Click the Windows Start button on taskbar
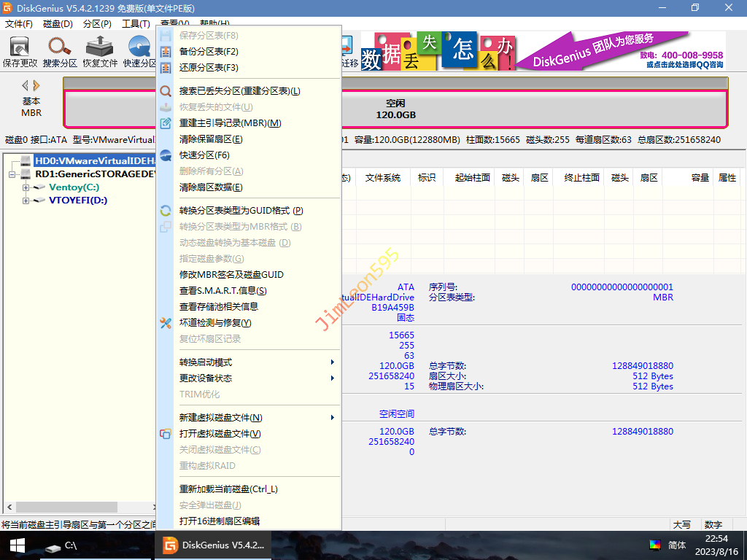 [x=17, y=545]
